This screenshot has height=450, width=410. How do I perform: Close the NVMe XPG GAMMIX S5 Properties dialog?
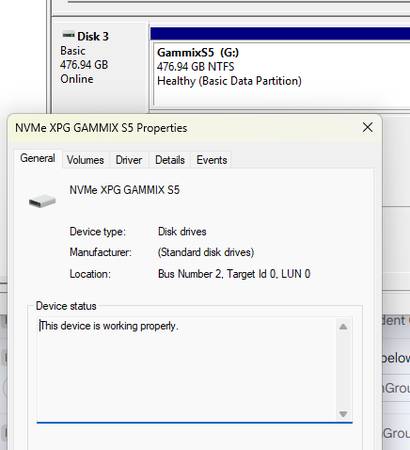[x=367, y=127]
